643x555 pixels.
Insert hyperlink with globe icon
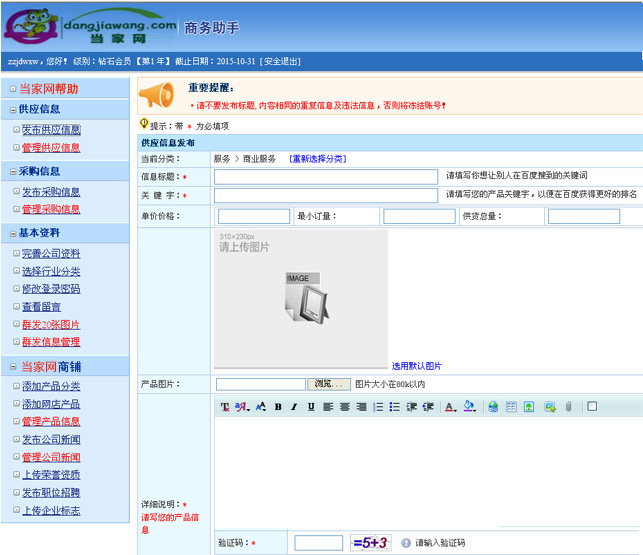point(493,407)
